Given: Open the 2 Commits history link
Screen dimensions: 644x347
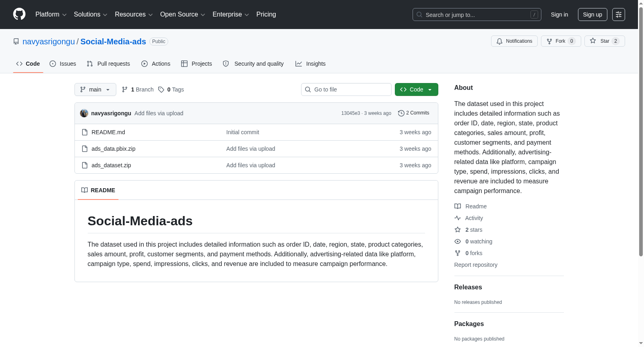Looking at the screenshot, I should [414, 113].
